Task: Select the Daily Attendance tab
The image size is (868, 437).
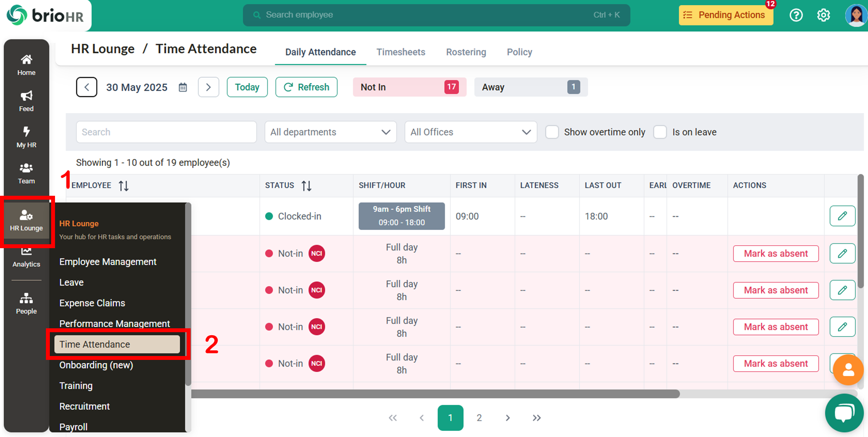Action: point(321,52)
